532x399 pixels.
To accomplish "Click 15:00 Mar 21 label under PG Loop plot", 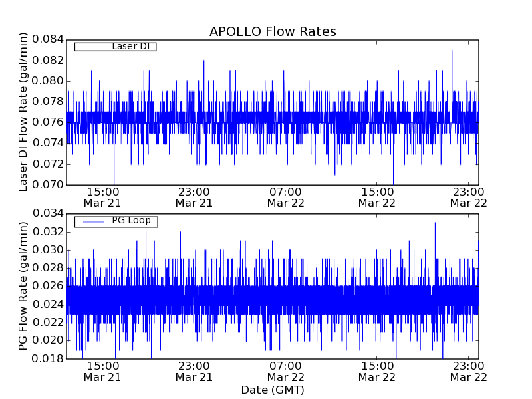I will pos(102,372).
